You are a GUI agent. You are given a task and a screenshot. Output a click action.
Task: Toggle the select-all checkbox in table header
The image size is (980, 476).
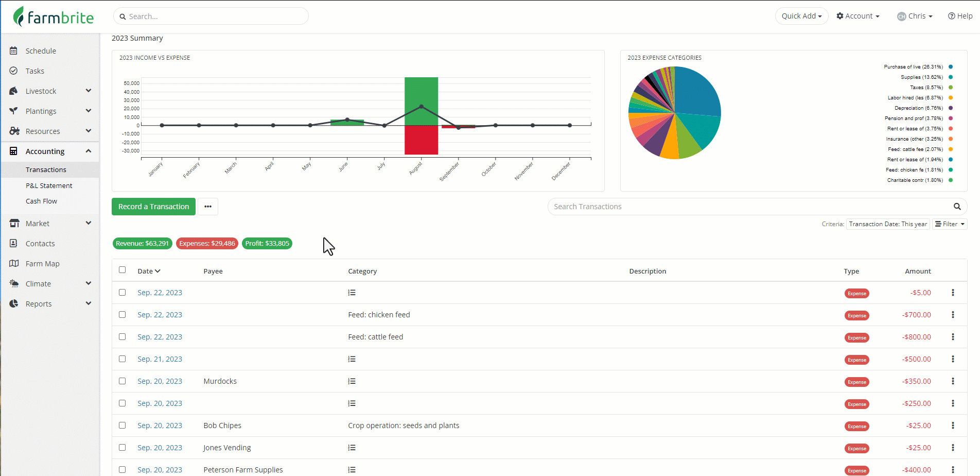coord(122,270)
